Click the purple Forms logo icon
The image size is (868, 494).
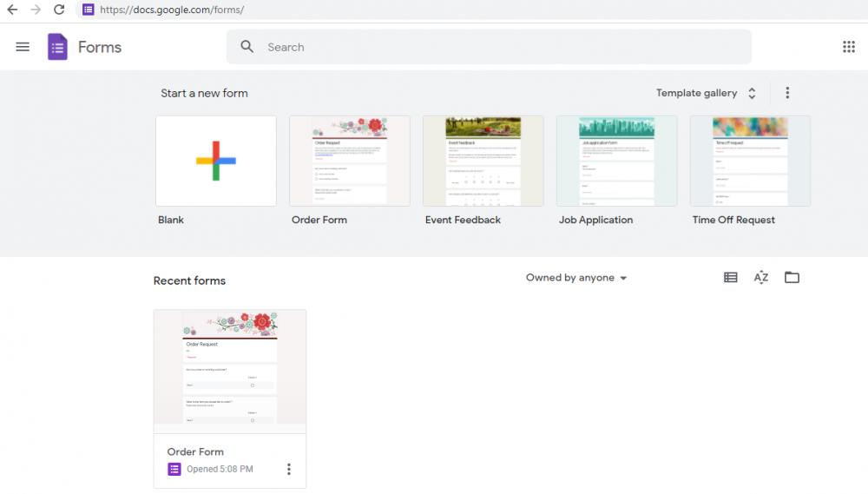(x=57, y=47)
